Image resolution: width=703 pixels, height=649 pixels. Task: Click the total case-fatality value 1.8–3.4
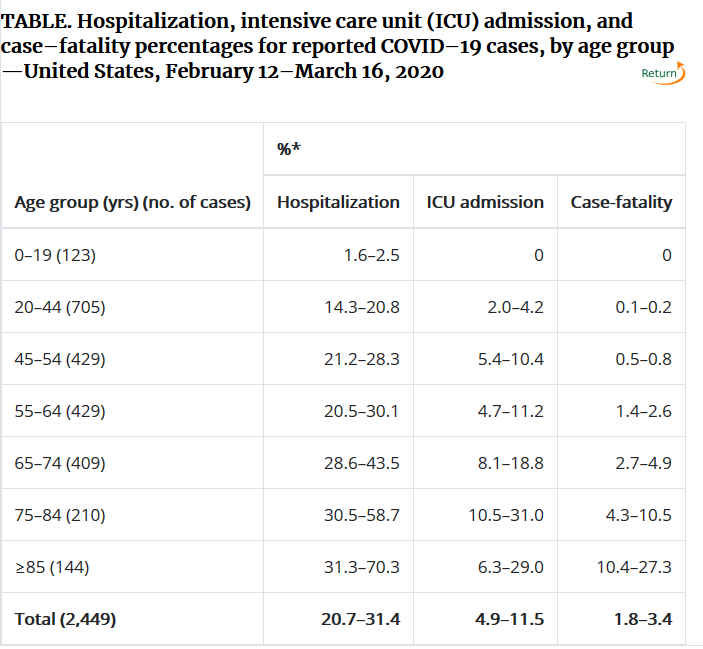[643, 619]
